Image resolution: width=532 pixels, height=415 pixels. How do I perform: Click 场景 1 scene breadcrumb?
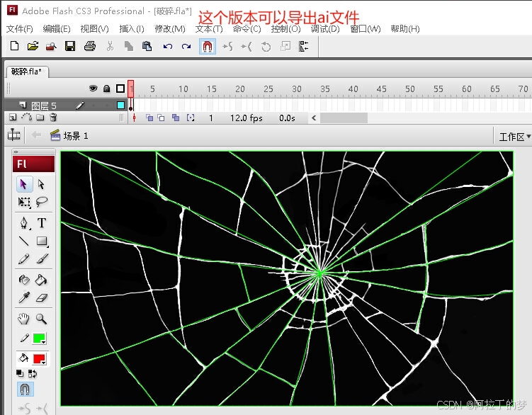click(69, 136)
